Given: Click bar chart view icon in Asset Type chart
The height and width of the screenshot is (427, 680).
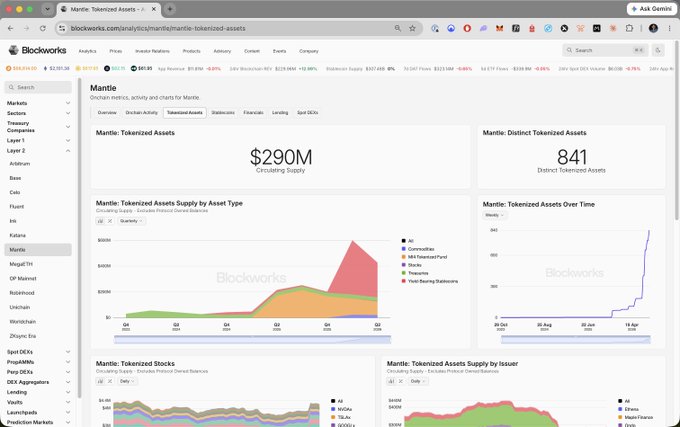Looking at the screenshot, I should [x=100, y=221].
